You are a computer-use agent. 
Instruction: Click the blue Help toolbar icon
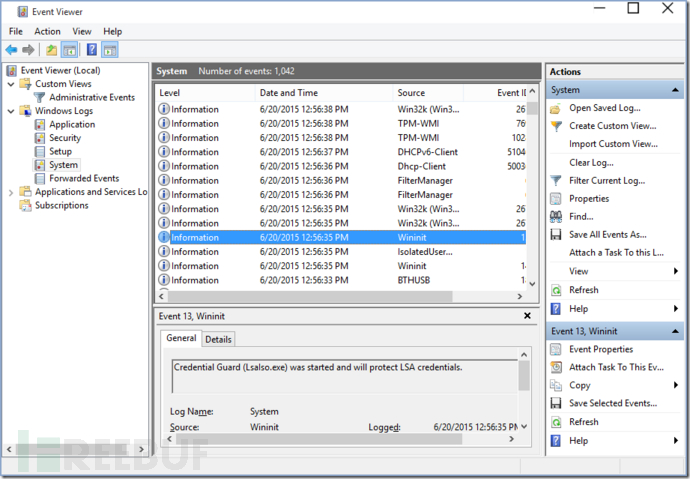[92, 49]
